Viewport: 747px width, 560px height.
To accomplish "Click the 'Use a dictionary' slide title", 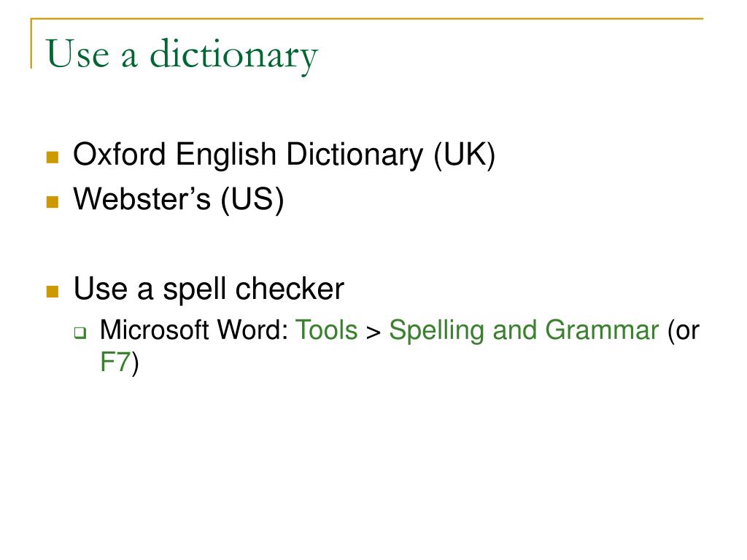I will click(182, 55).
